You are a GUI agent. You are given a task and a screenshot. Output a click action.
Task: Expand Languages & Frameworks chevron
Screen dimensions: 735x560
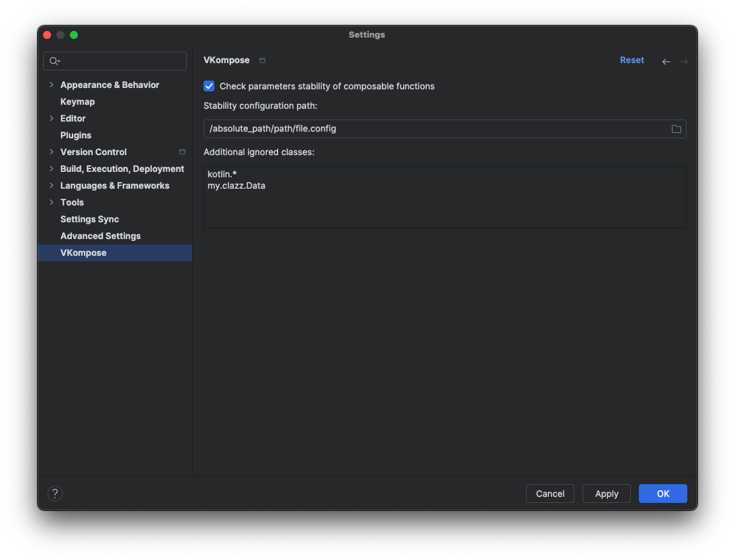click(52, 185)
